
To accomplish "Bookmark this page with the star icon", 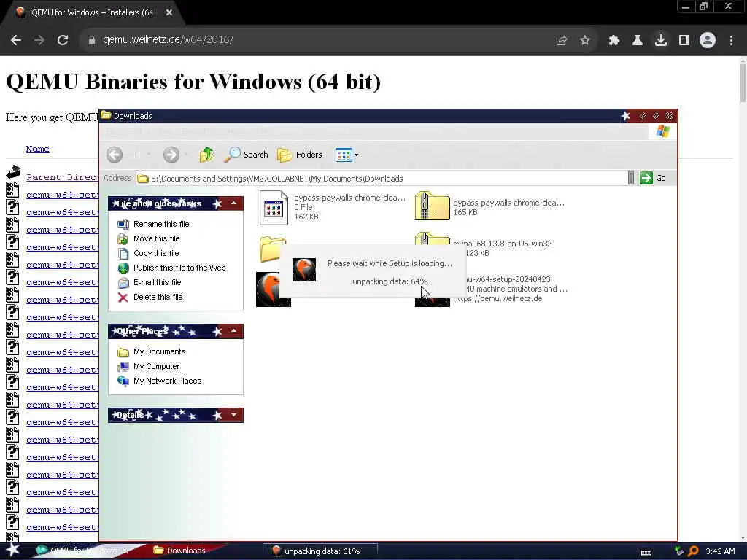I will tap(585, 41).
